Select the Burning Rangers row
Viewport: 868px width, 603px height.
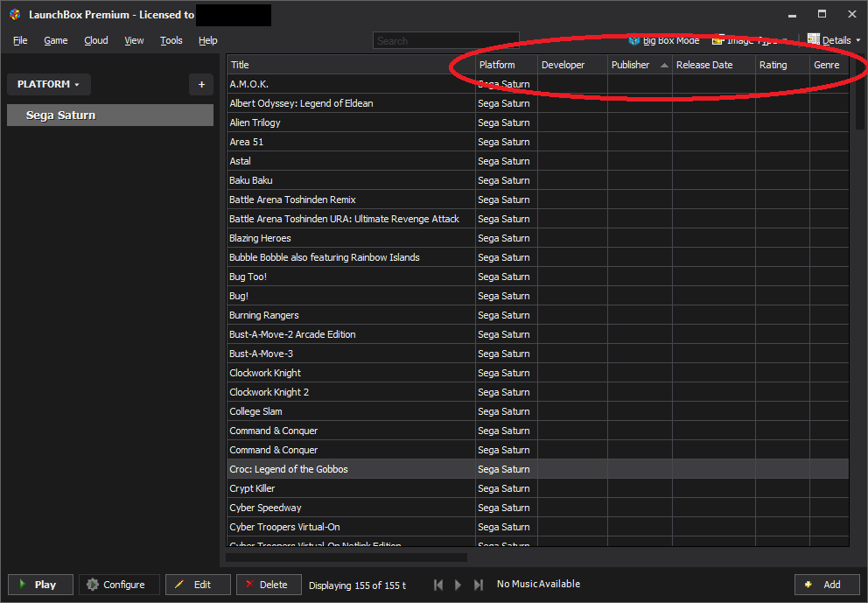click(537, 315)
